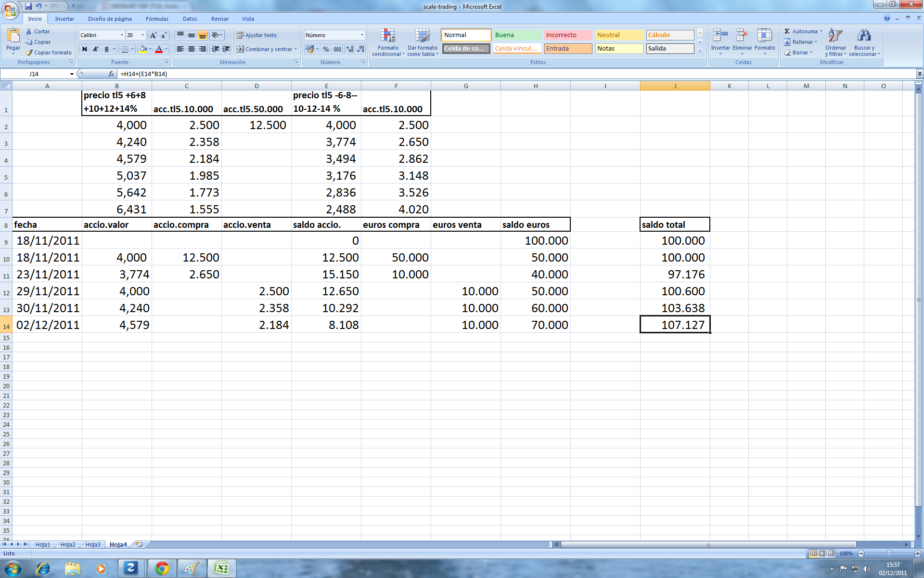924x578 pixels.
Task: Click the increase font size icon
Action: [153, 35]
